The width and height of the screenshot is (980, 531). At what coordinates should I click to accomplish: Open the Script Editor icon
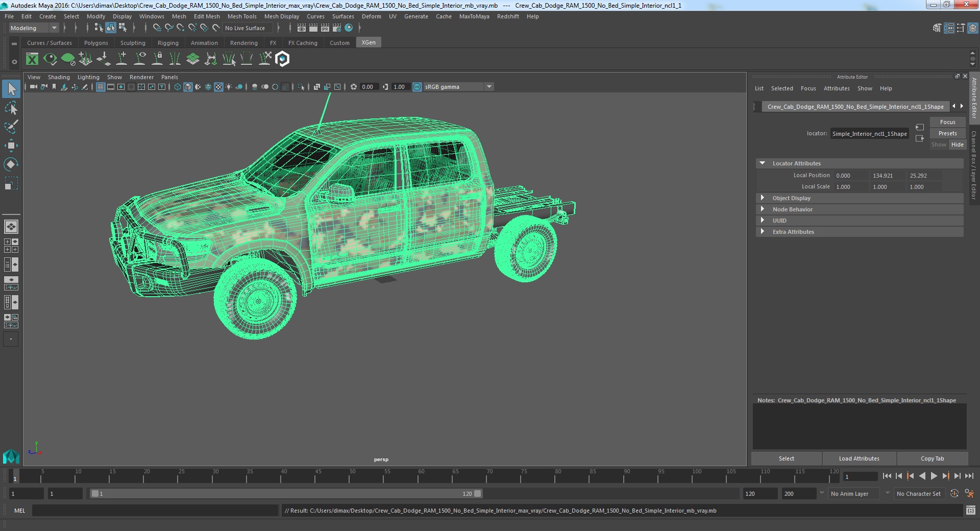coord(970,510)
